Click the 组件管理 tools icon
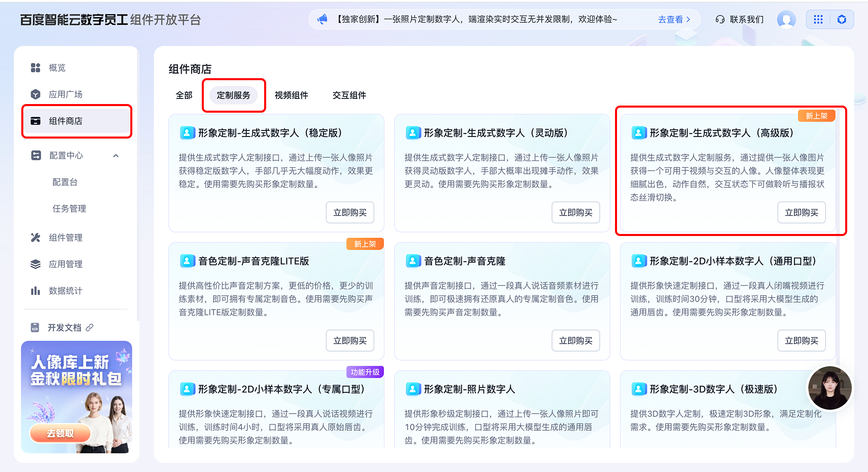This screenshot has height=472, width=868. [x=35, y=238]
